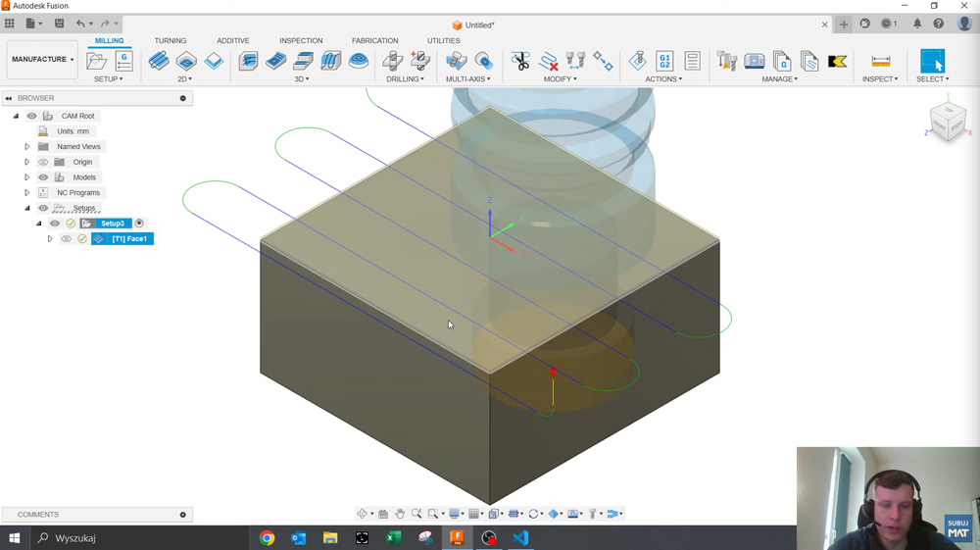Click the Post Process G1 G2 icon
Image resolution: width=980 pixels, height=550 pixels.
pos(664,61)
